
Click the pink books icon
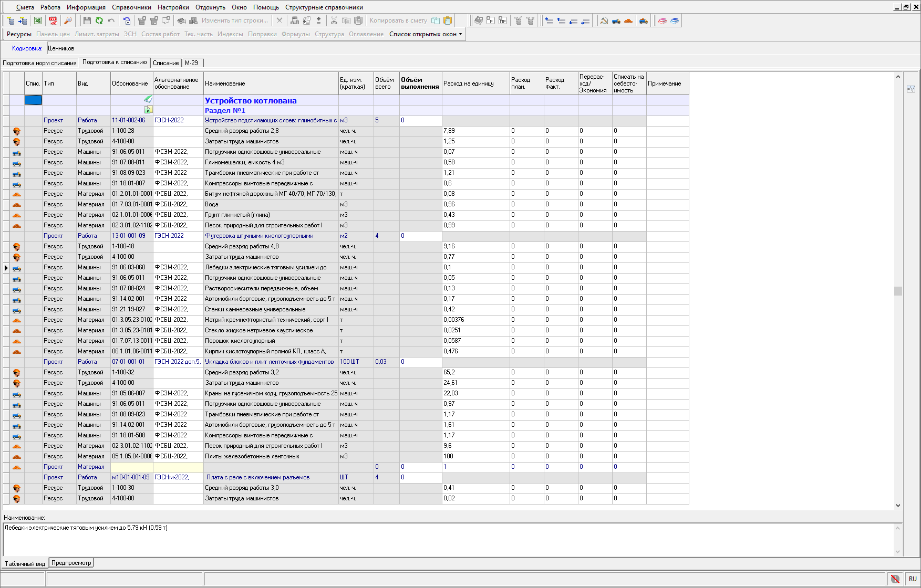coord(663,20)
